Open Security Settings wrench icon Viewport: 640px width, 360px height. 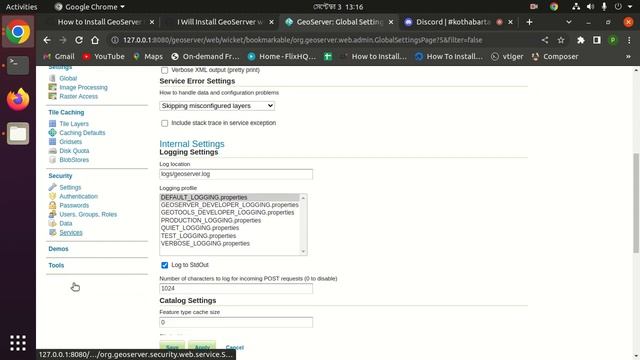(x=52, y=187)
